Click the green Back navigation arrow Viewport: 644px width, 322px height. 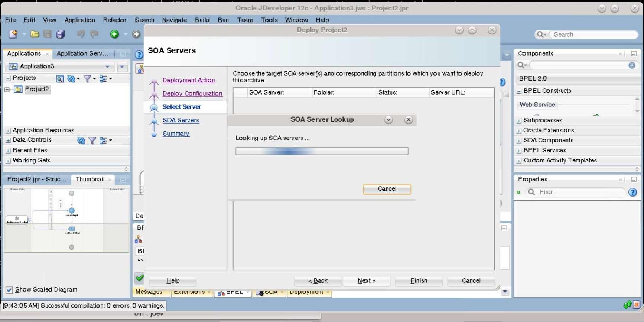(x=114, y=34)
